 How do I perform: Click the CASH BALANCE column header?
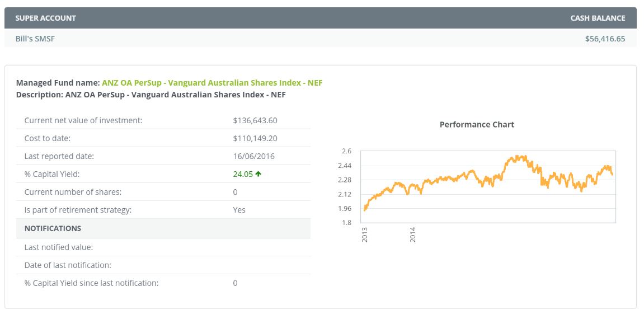(x=598, y=18)
